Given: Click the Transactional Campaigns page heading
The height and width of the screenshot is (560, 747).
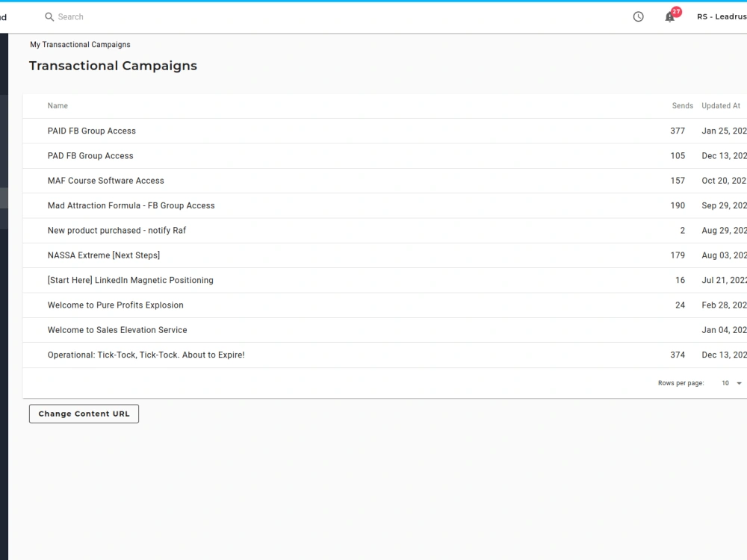Looking at the screenshot, I should [x=113, y=66].
